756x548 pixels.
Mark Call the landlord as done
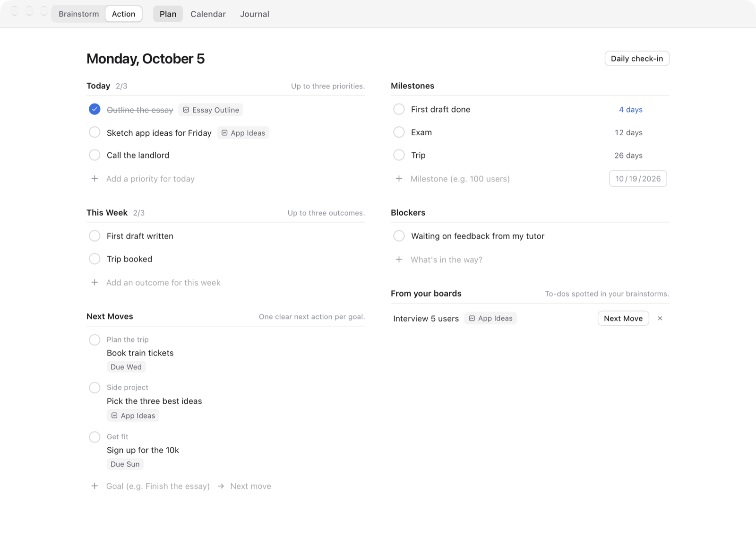[x=94, y=155]
